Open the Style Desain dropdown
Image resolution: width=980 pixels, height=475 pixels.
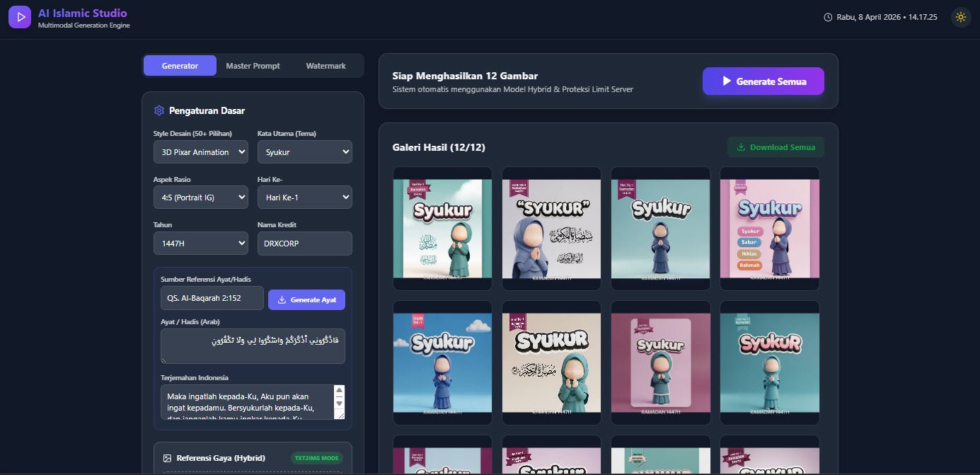click(201, 152)
